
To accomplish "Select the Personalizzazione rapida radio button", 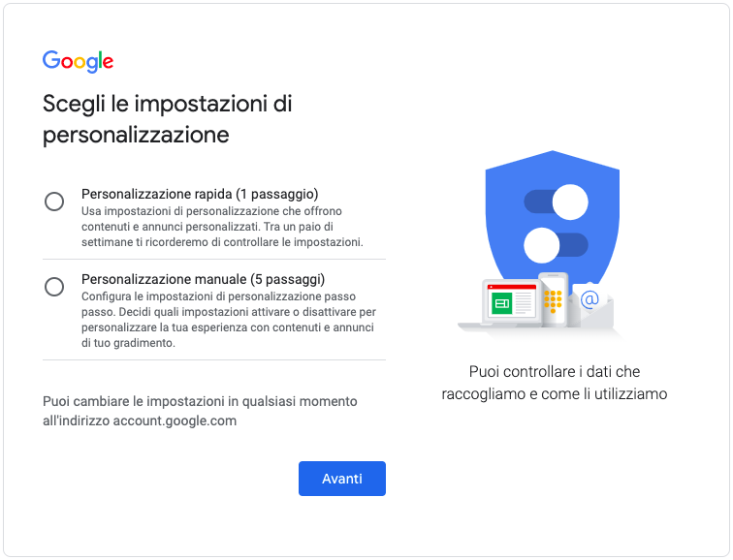I will (x=54, y=202).
